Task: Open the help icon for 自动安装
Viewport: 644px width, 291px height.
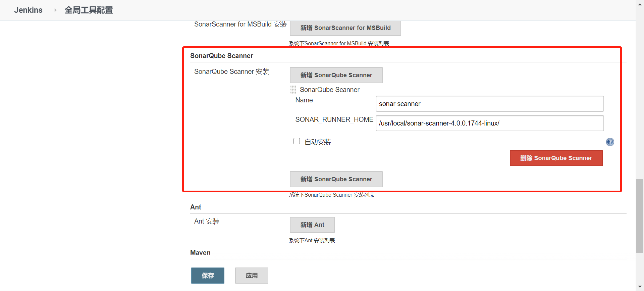Action: [x=610, y=142]
